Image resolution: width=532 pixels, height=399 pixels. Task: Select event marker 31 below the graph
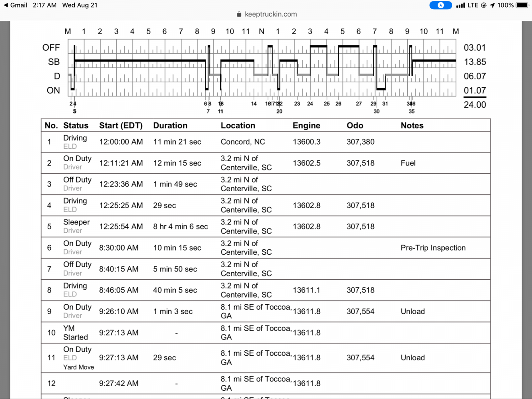pyautogui.click(x=385, y=104)
